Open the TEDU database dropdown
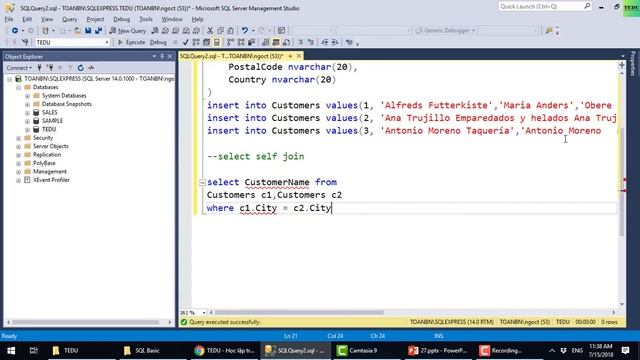This screenshot has width=640, height=360. pyautogui.click(x=107, y=42)
